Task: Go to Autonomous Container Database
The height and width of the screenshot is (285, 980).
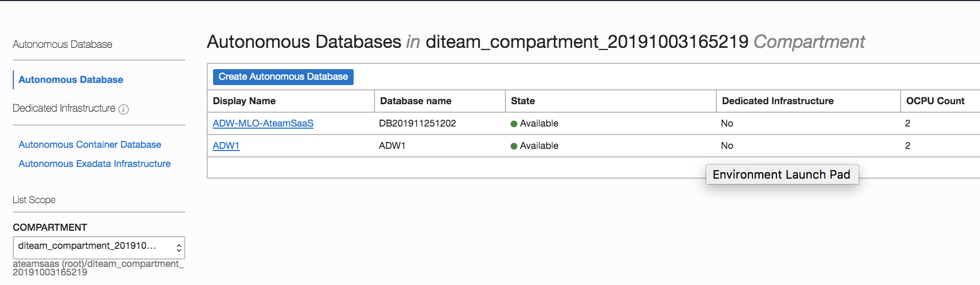Action: (89, 145)
